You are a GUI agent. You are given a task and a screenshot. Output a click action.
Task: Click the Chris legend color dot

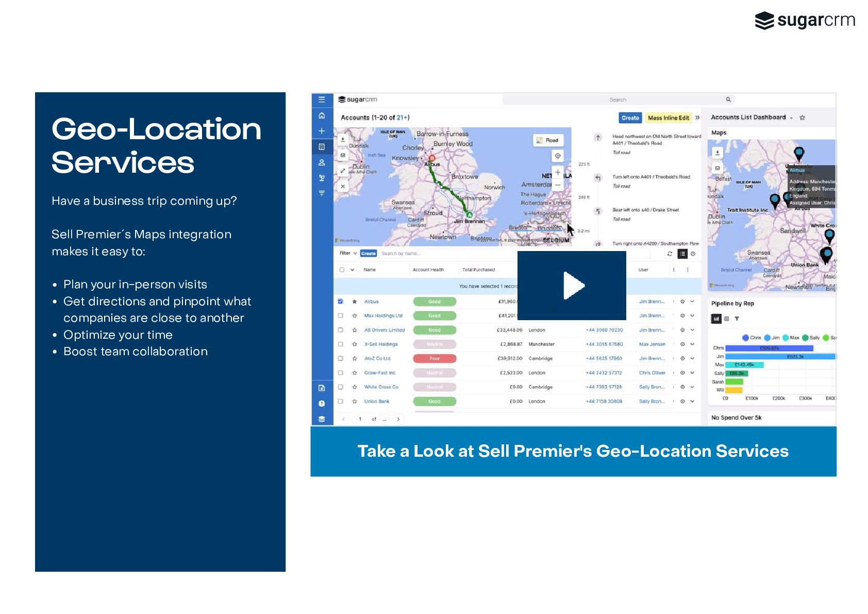[745, 338]
